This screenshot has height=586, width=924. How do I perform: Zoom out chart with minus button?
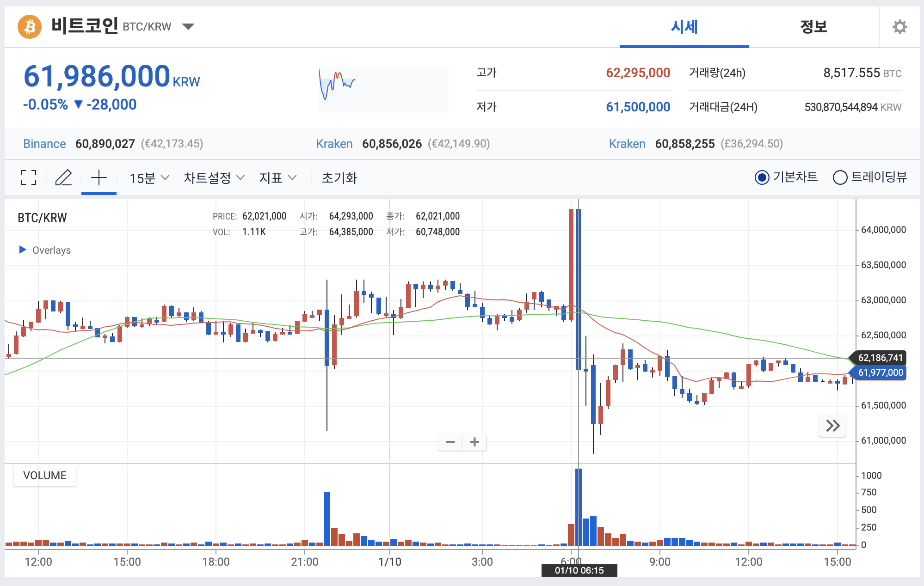click(450, 442)
